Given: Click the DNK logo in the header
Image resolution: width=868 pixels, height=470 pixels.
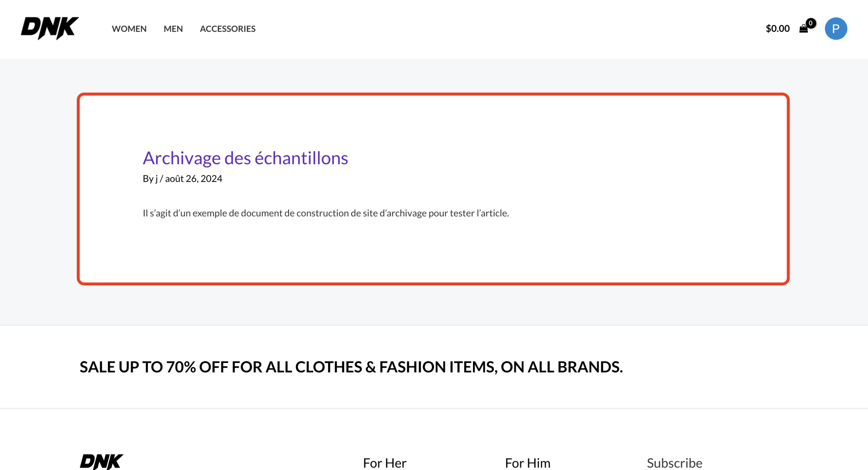Looking at the screenshot, I should (50, 28).
